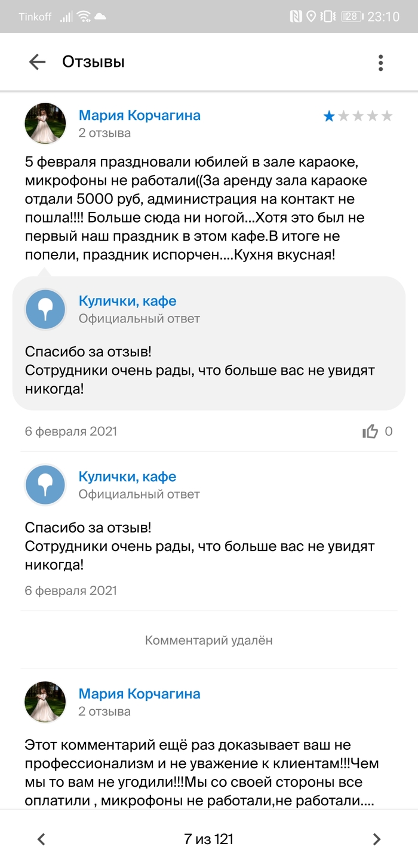Tap the cafe logo in gray reply bubble
418x868 pixels.
click(45, 309)
